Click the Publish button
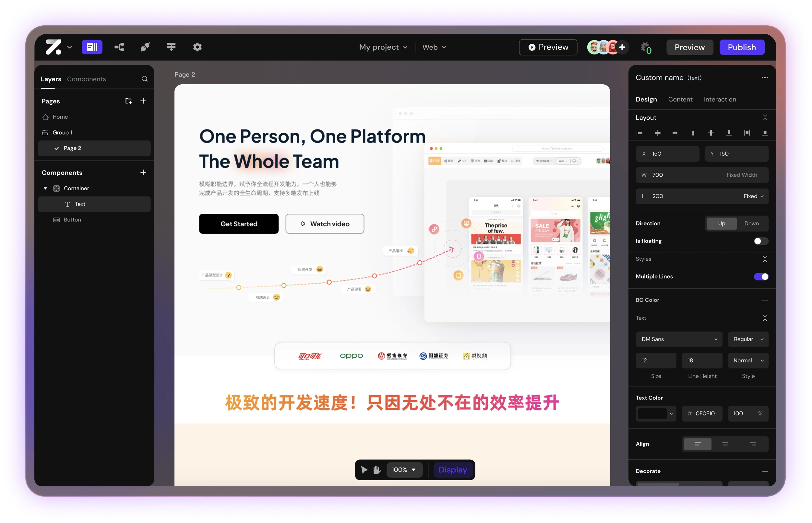812x523 pixels. (742, 47)
